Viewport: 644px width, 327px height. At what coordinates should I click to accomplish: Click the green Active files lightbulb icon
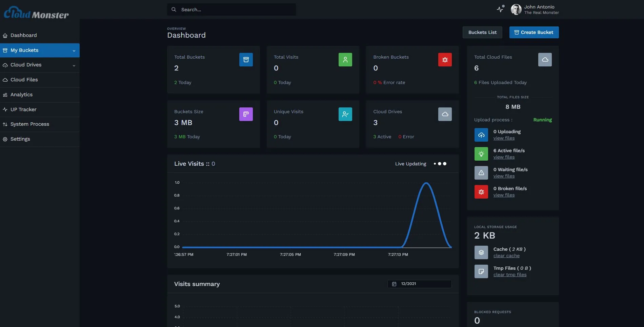click(481, 154)
